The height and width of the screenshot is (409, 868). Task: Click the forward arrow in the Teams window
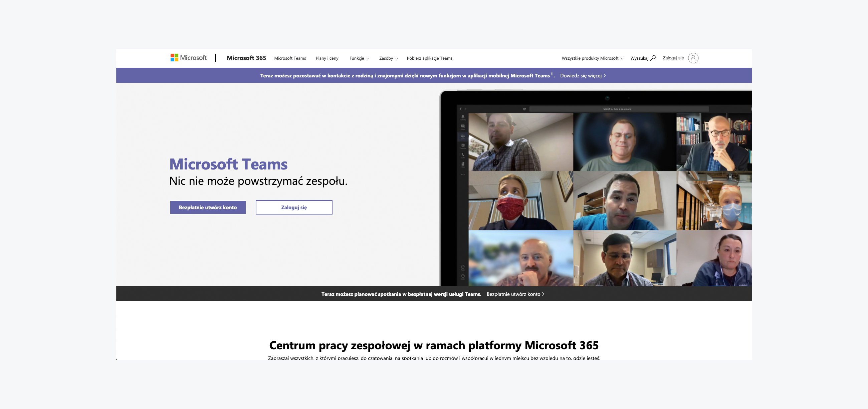465,109
